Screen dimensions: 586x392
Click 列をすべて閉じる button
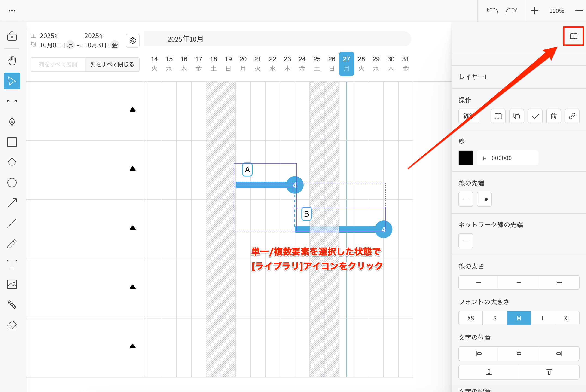[112, 64]
